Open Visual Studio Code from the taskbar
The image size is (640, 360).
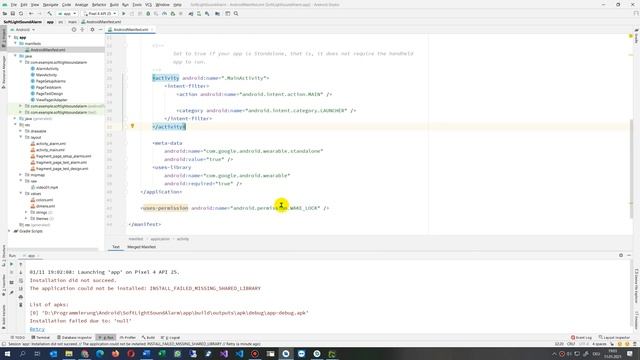[x=239, y=353]
